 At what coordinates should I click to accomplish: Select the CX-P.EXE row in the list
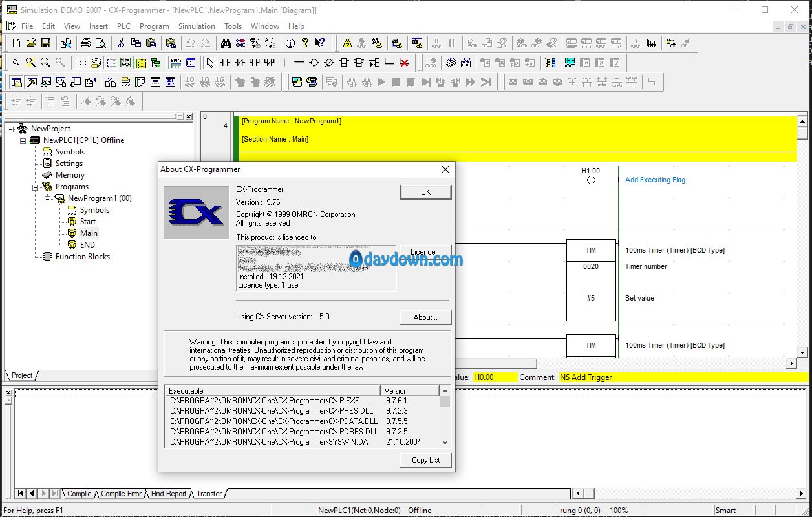[303, 401]
